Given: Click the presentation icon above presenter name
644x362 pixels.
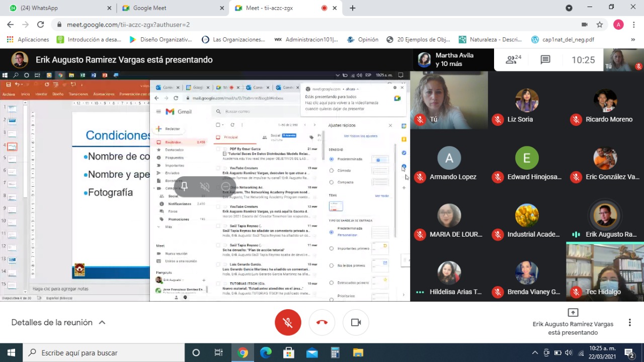Looking at the screenshot, I should pos(573,312).
